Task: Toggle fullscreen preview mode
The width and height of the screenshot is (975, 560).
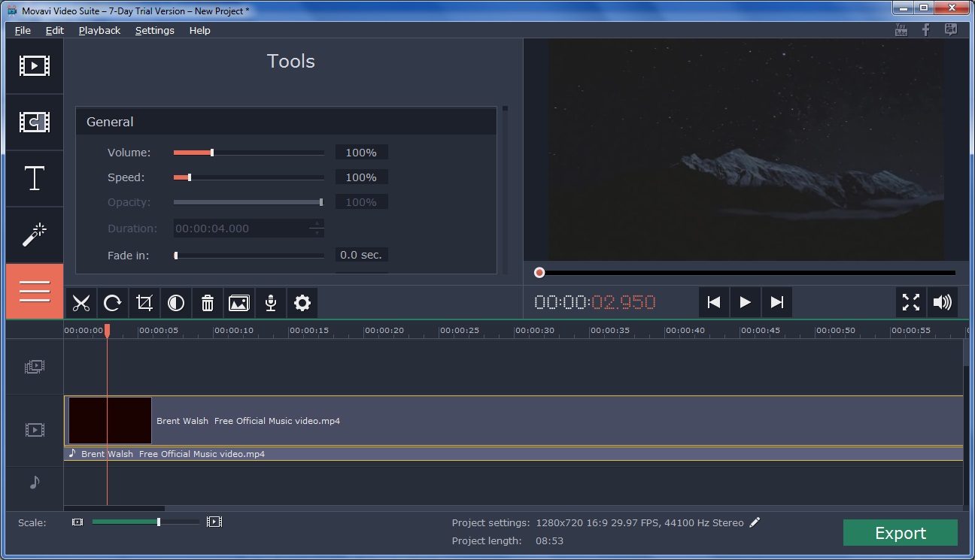Action: (910, 302)
